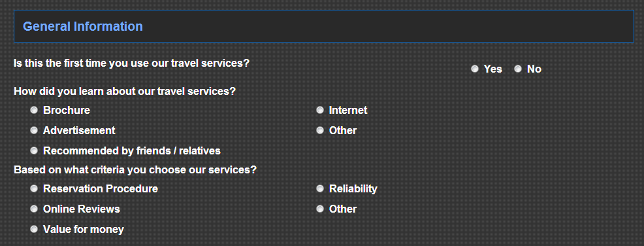
Task: Click the Reliability label text
Action: click(x=353, y=189)
